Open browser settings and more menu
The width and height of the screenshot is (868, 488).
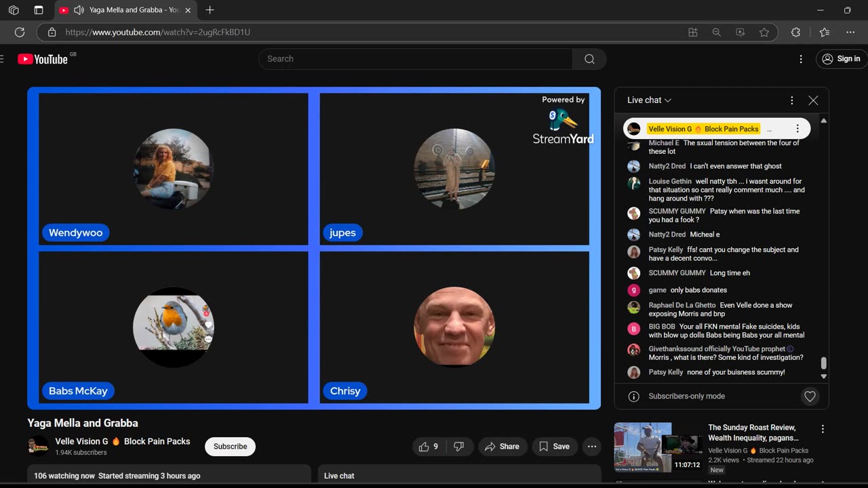coord(850,32)
